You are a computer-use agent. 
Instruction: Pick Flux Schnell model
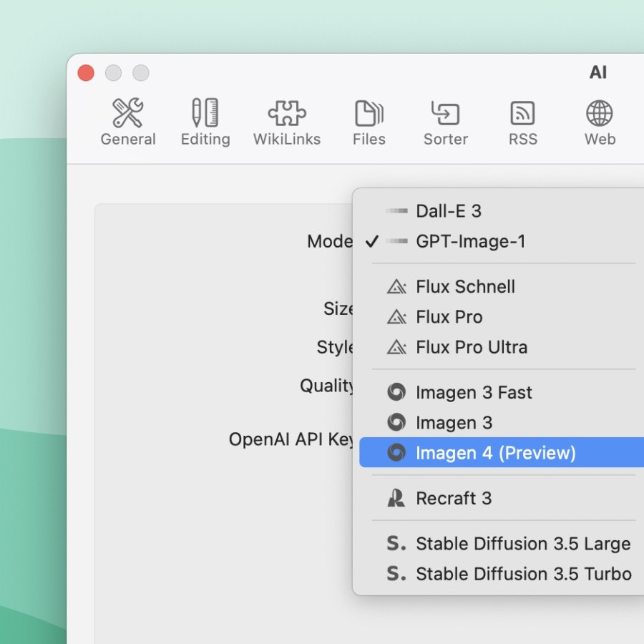tap(465, 287)
